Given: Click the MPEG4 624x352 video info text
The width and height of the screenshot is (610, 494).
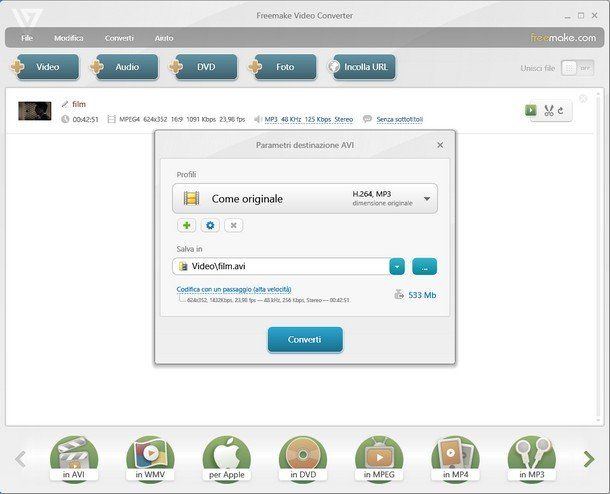Looking at the screenshot, I should [182, 119].
